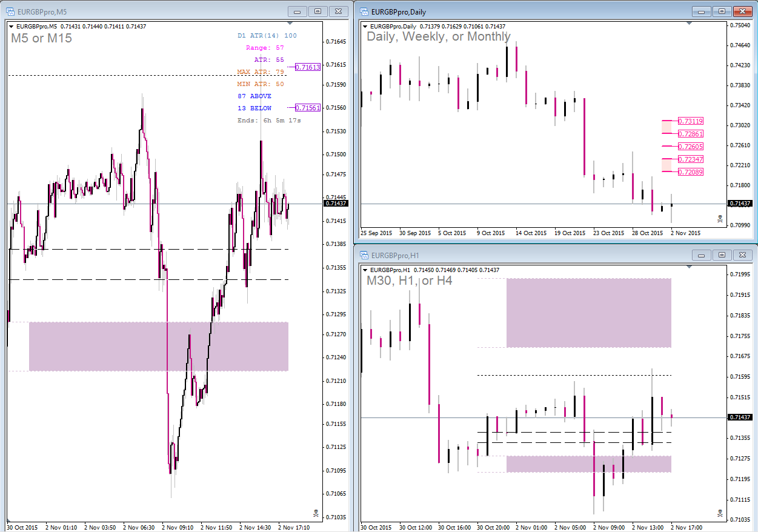Close the EURGBPpro,H1 chart window
The height and width of the screenshot is (532, 758).
(x=742, y=255)
